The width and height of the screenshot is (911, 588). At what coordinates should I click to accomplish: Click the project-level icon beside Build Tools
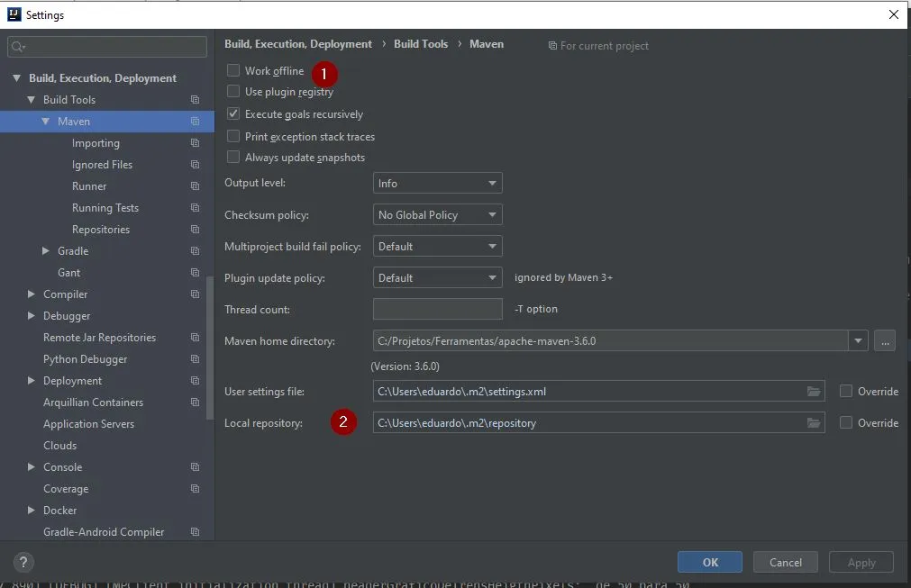coord(196,100)
